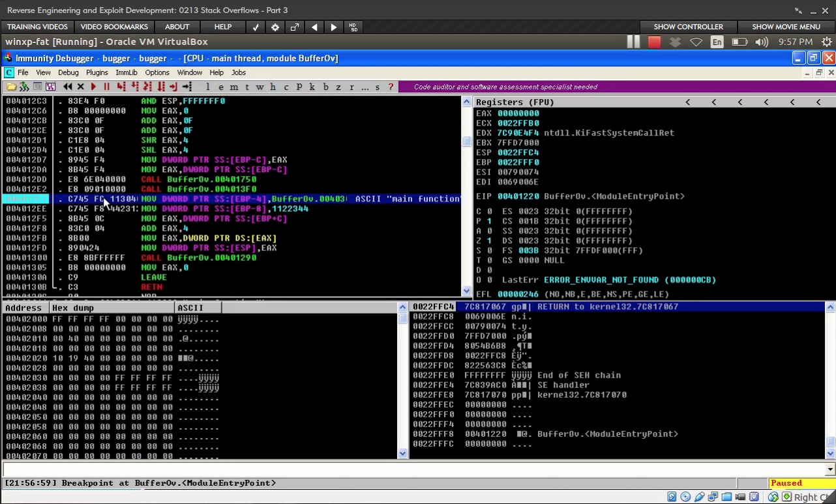Show Breakpoints with 'b' button
Viewport: 836px width, 504px height.
coord(325,87)
